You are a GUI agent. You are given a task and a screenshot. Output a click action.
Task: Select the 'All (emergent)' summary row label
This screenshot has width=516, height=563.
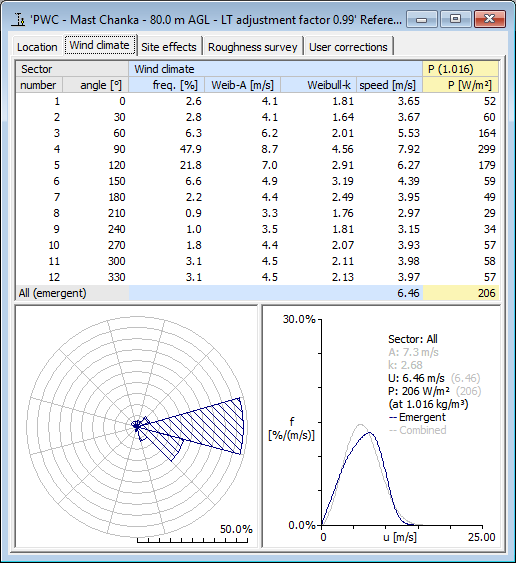click(x=52, y=293)
